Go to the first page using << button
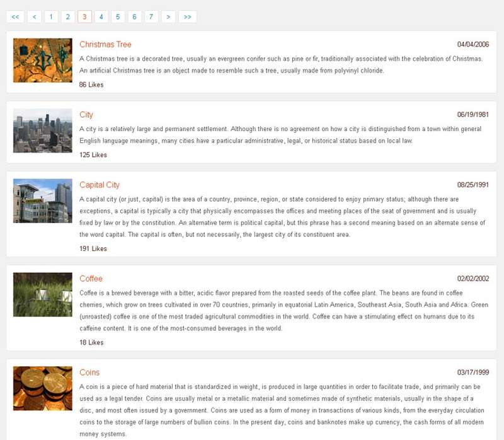504x440 pixels. click(15, 17)
